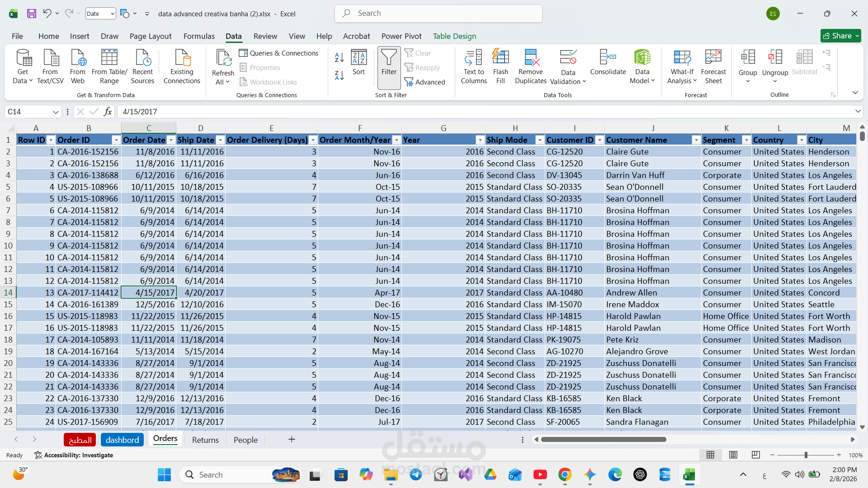
Task: Expand Segment column filter dropdown
Action: click(746, 140)
